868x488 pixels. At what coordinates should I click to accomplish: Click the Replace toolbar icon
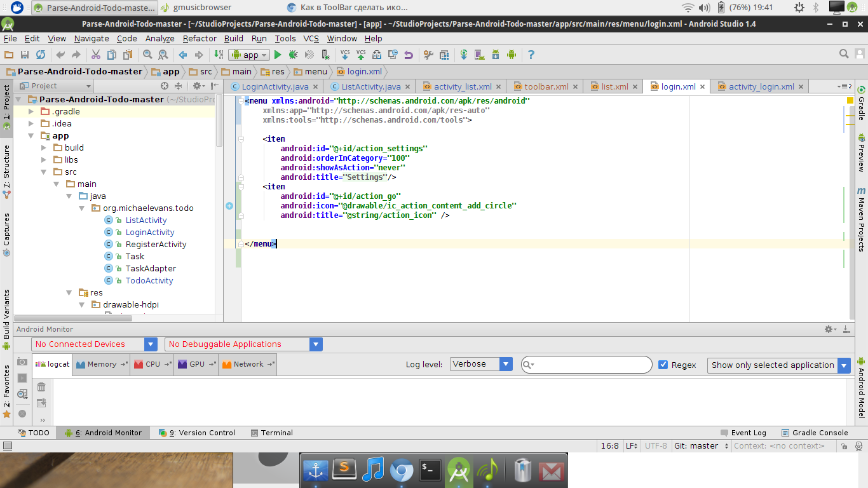click(163, 55)
